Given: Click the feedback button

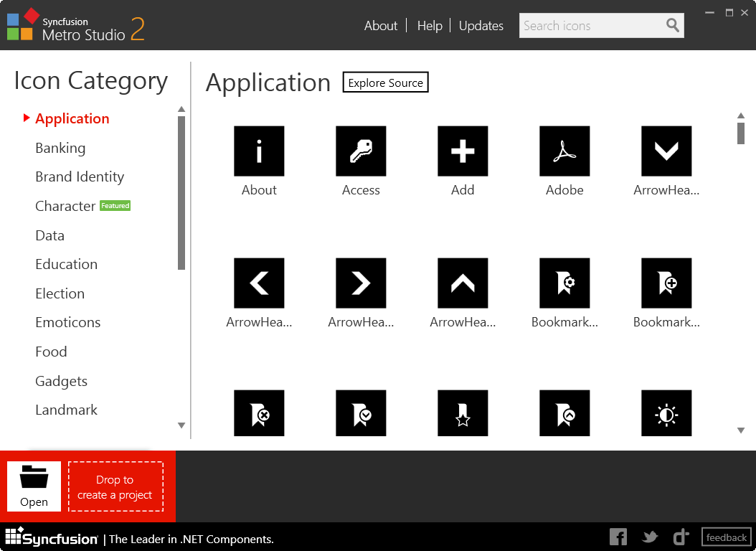Looking at the screenshot, I should 726,537.
